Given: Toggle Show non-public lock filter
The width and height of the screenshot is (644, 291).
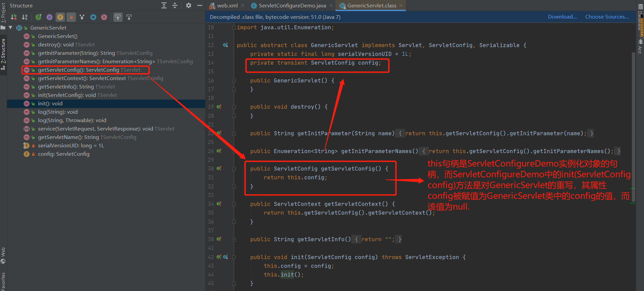Looking at the screenshot, I should point(71,17).
